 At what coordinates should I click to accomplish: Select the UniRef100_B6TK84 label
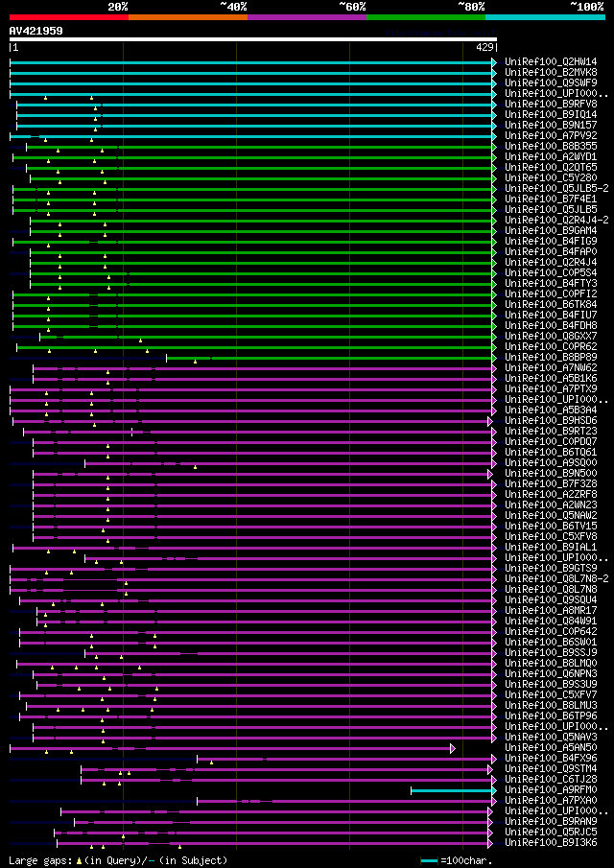pos(551,304)
